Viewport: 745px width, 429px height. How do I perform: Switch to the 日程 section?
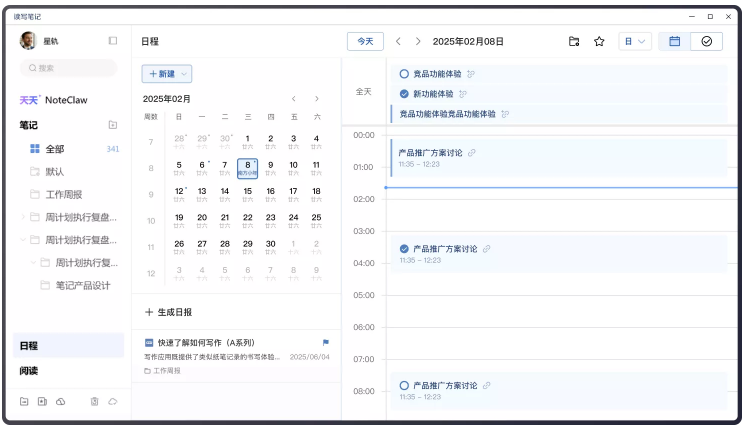pyautogui.click(x=68, y=346)
